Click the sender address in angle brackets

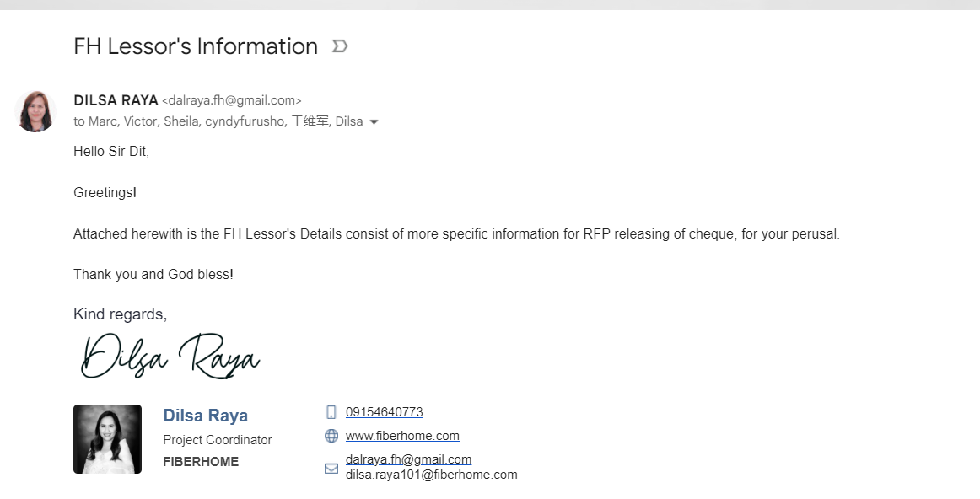coord(231,100)
